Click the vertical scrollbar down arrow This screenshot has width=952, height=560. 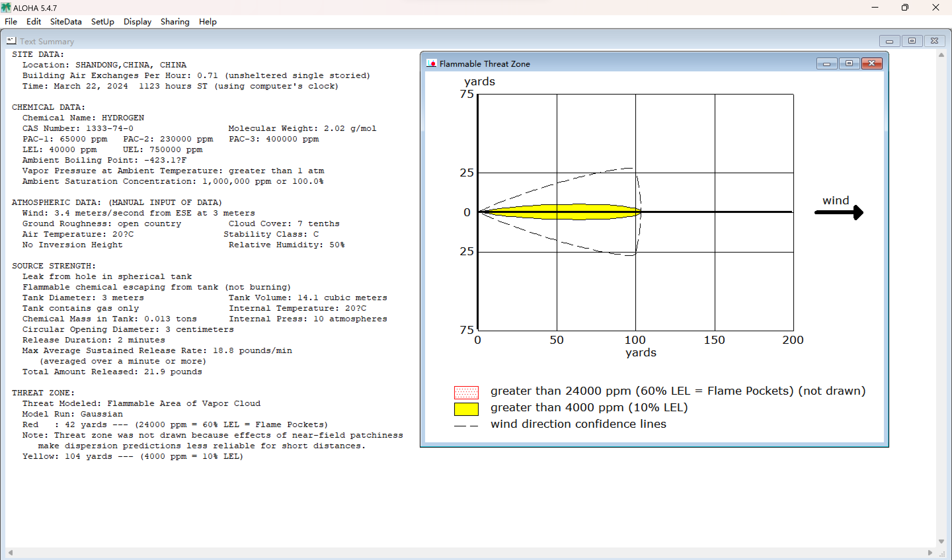point(941,541)
